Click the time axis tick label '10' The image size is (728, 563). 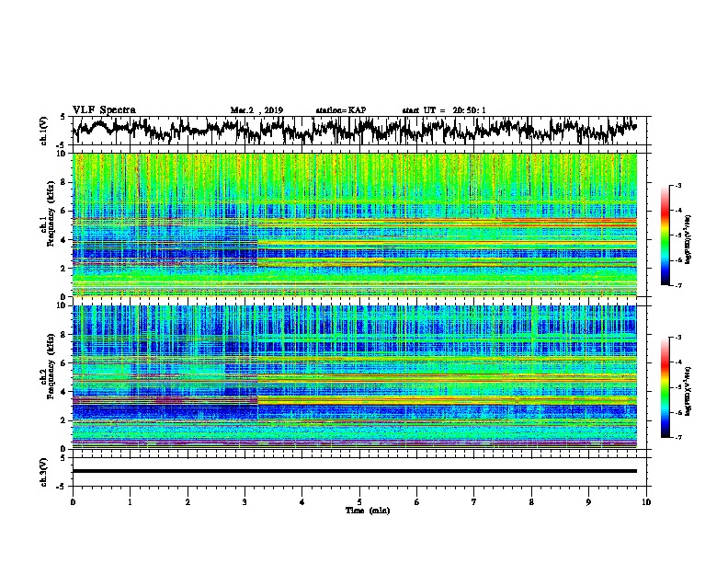tap(646, 502)
